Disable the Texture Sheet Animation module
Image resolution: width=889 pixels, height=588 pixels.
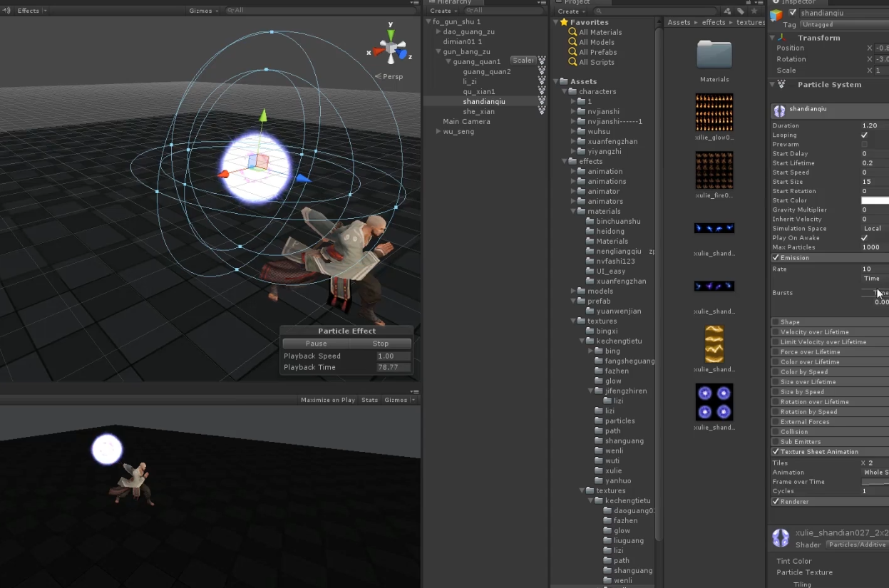pyautogui.click(x=776, y=451)
